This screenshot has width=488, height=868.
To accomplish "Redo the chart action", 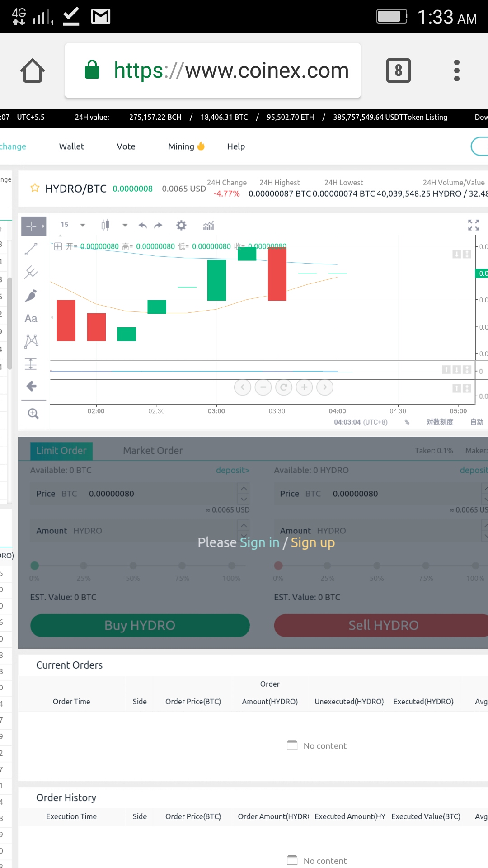I will (158, 225).
